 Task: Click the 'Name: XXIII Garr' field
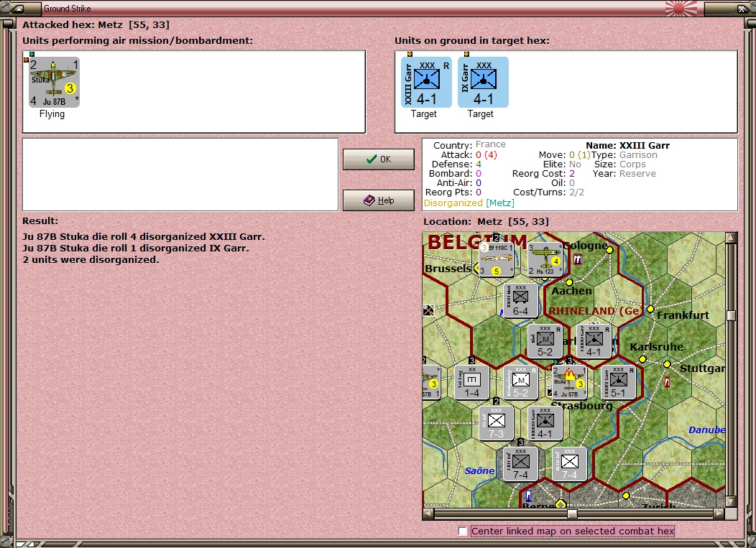[x=628, y=146]
